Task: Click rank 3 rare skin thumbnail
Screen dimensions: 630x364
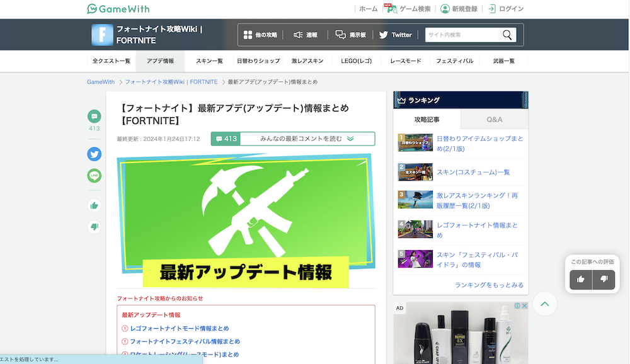Action: click(x=415, y=200)
